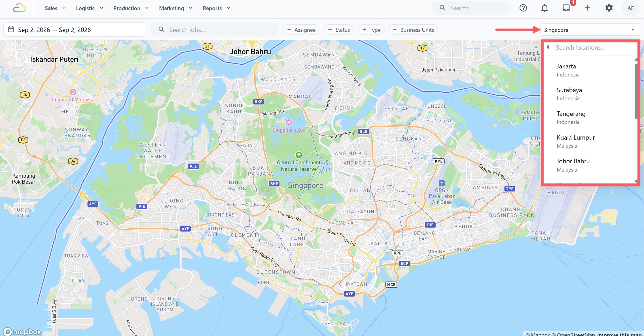
Task: Add a Status filter
Action: (x=339, y=30)
